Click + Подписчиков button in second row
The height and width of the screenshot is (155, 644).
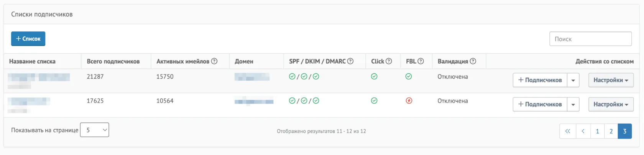pyautogui.click(x=540, y=104)
